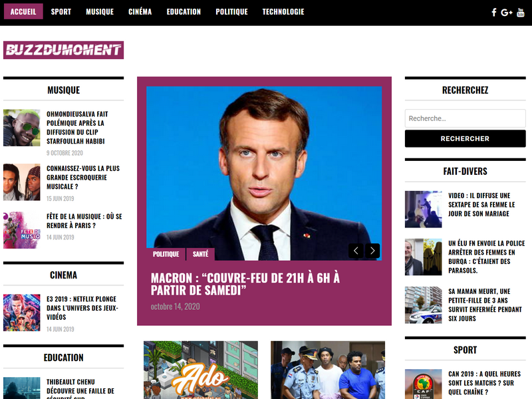Select the Accueil menu item

tap(23, 11)
